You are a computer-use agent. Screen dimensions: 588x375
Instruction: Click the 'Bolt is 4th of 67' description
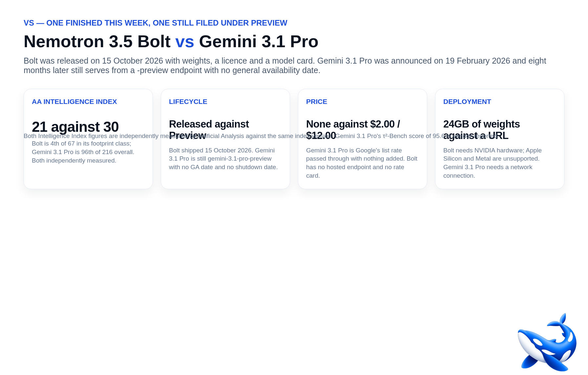pos(83,152)
